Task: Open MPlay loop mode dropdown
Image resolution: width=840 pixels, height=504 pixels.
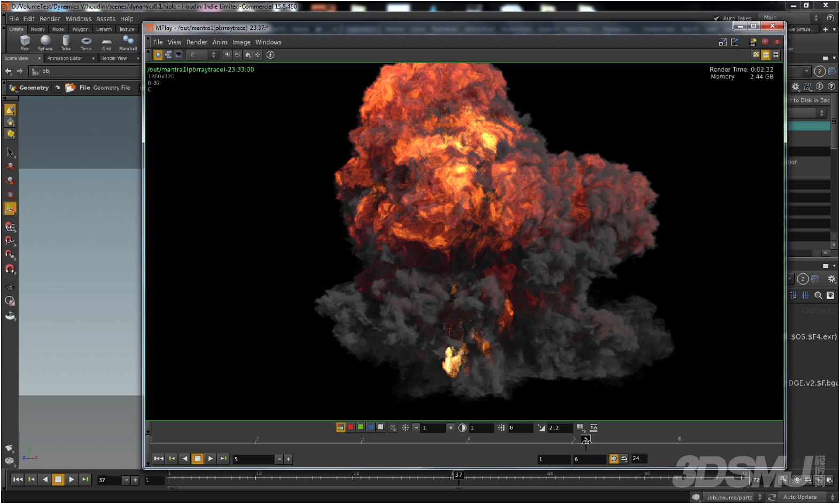Action: (x=624, y=459)
